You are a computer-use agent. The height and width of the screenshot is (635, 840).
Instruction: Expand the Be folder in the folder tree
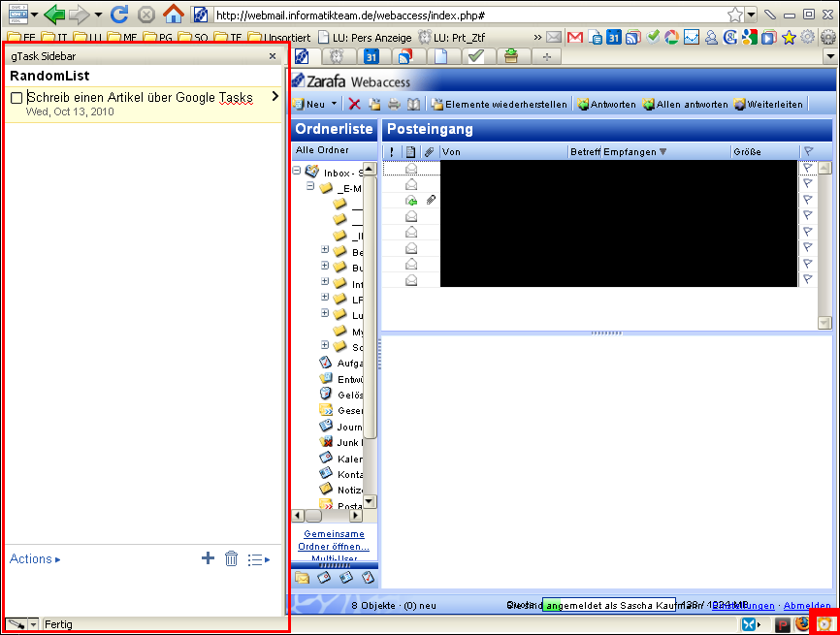pos(325,249)
